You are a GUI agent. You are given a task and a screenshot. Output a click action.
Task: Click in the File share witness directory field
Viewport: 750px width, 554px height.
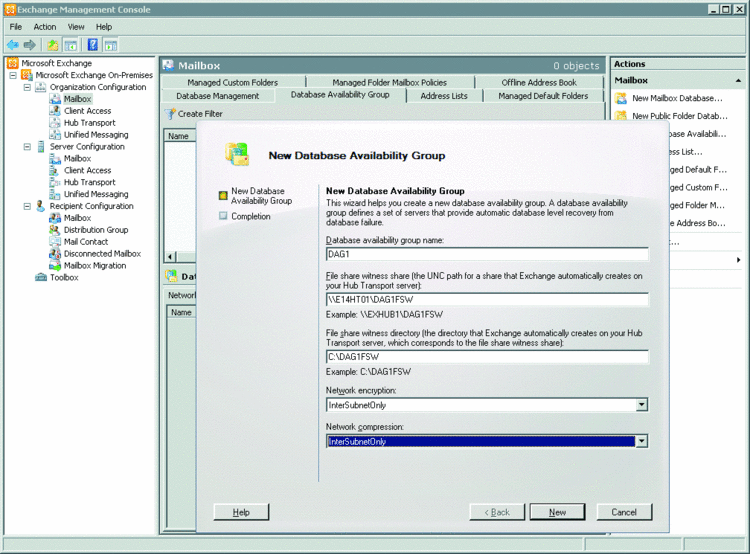click(487, 356)
